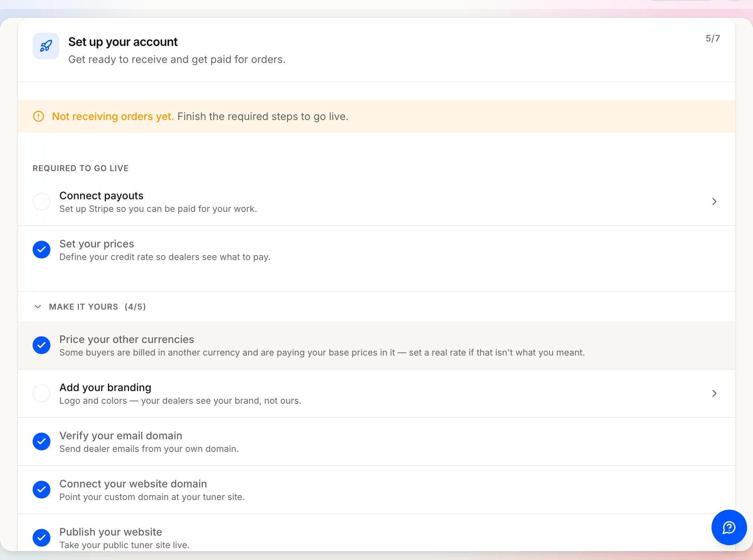The height and width of the screenshot is (560, 753).
Task: Click the 5/7 progress counter
Action: click(x=713, y=39)
